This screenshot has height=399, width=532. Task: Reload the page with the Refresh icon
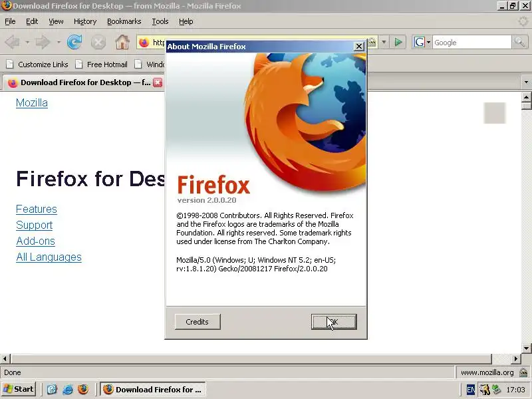(74, 43)
